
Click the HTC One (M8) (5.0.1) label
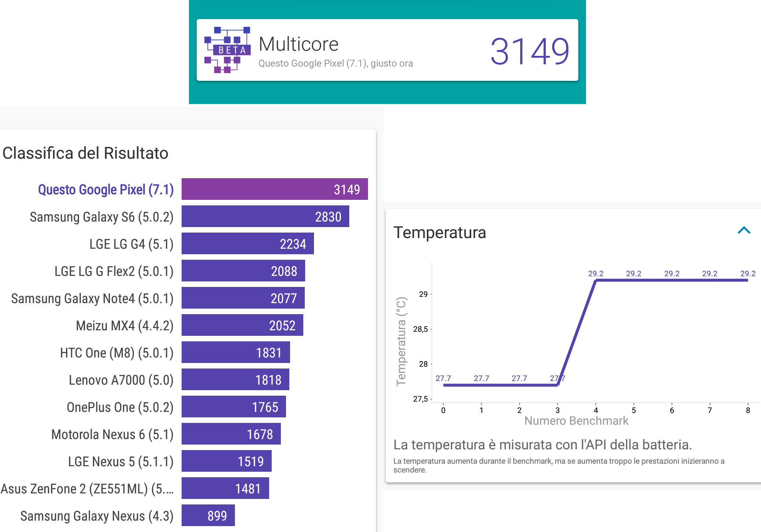(x=117, y=353)
